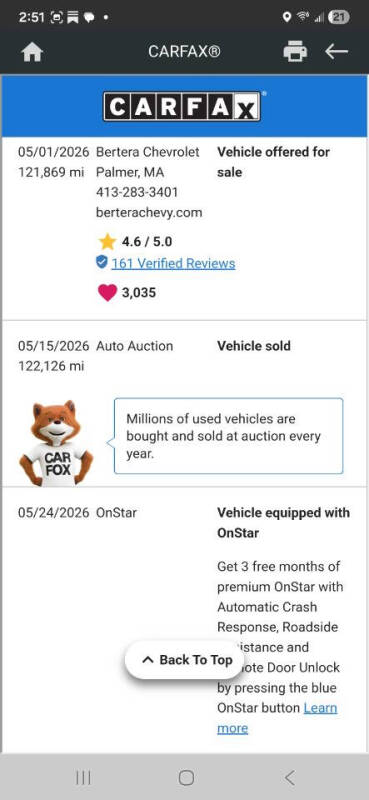
Task: Tap the blue verified shield icon
Action: 102,262
